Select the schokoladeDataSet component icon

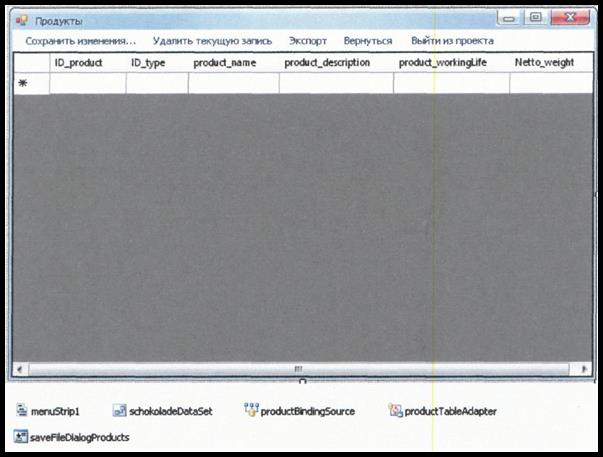click(x=119, y=410)
